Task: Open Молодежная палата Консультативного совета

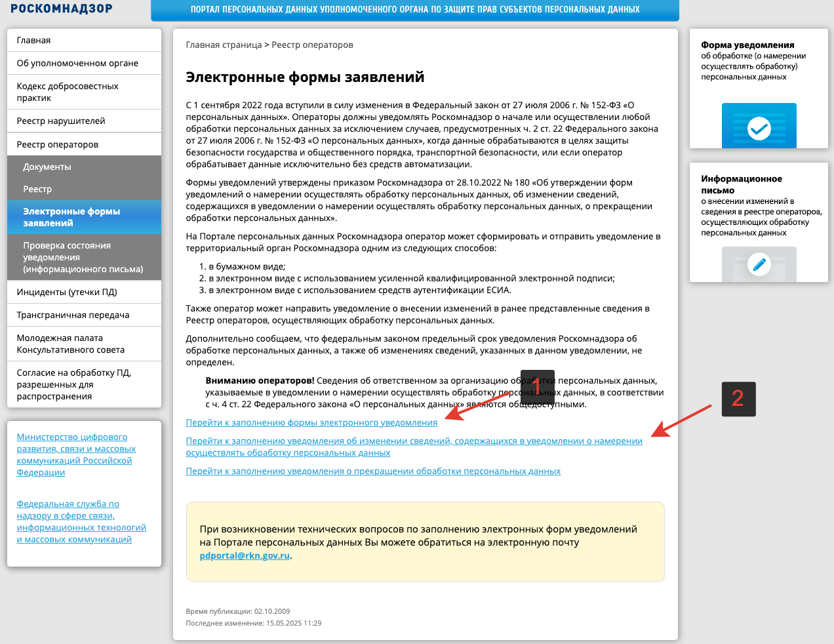Action: click(x=84, y=344)
